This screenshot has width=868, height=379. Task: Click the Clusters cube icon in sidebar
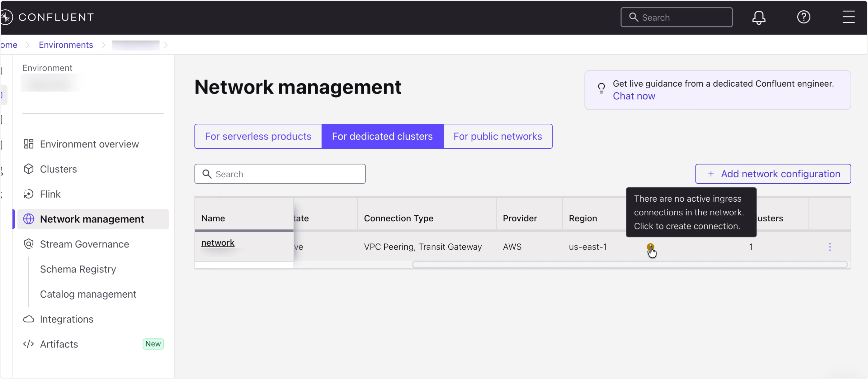[29, 169]
